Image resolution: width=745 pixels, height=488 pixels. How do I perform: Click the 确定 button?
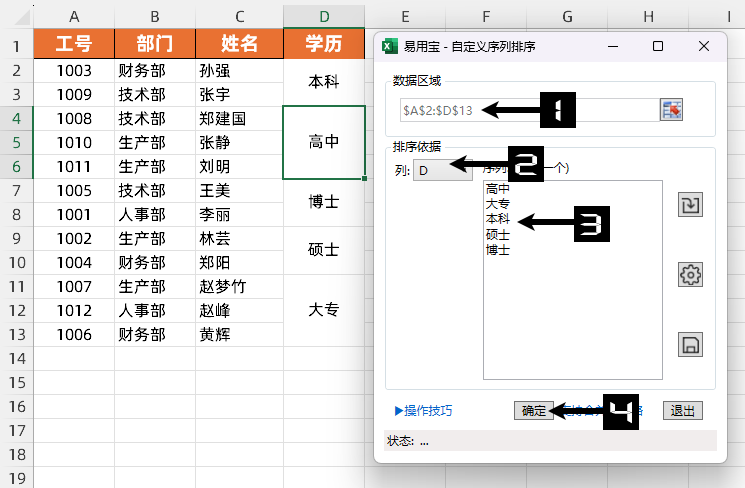point(534,411)
